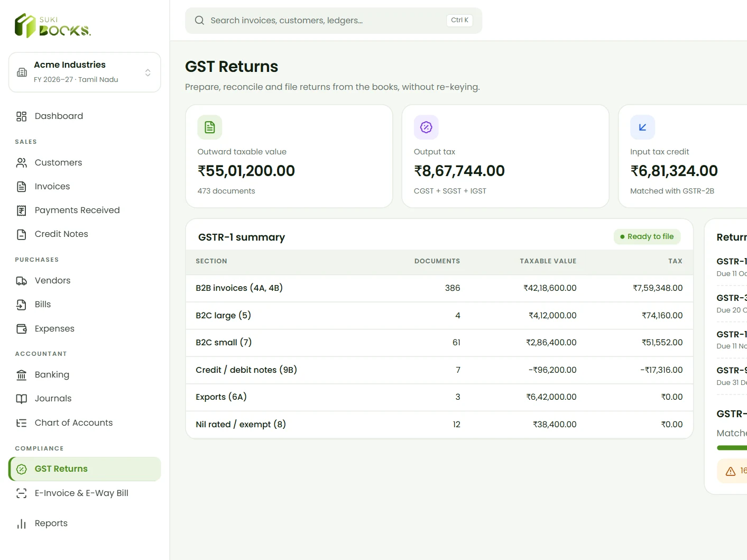Select the Exports (6A) row label

coord(221,397)
